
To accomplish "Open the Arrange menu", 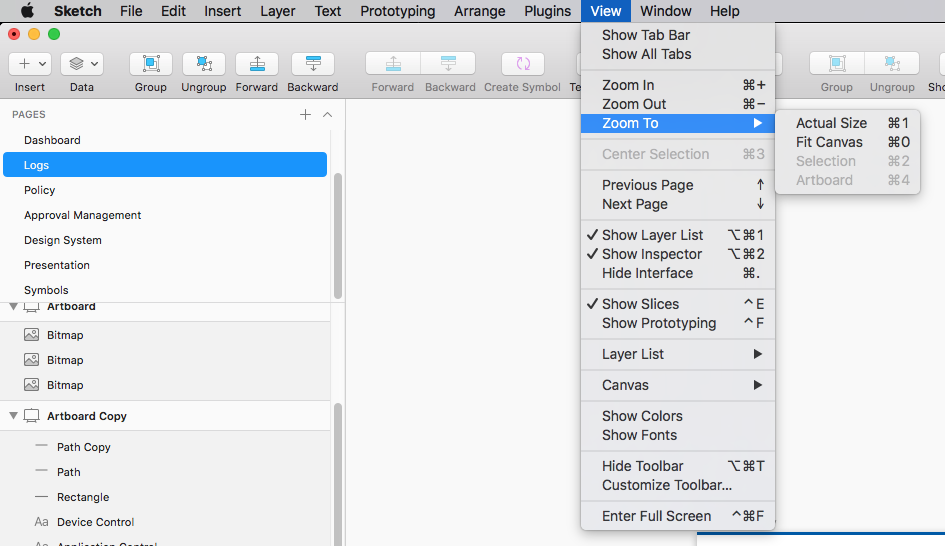I will point(479,11).
